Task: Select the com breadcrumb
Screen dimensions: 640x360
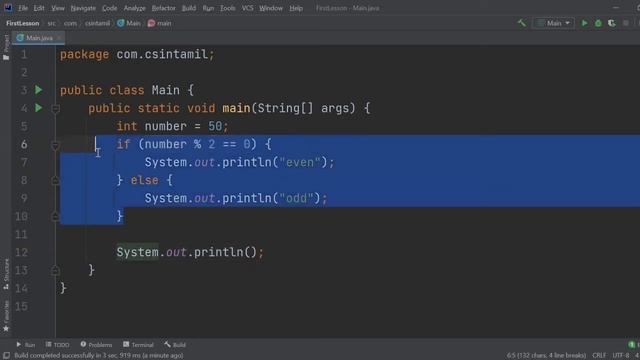Action: pos(70,23)
